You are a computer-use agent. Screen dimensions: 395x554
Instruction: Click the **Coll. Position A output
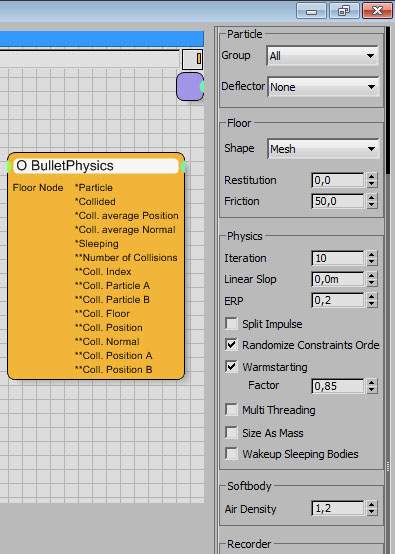[x=113, y=356]
